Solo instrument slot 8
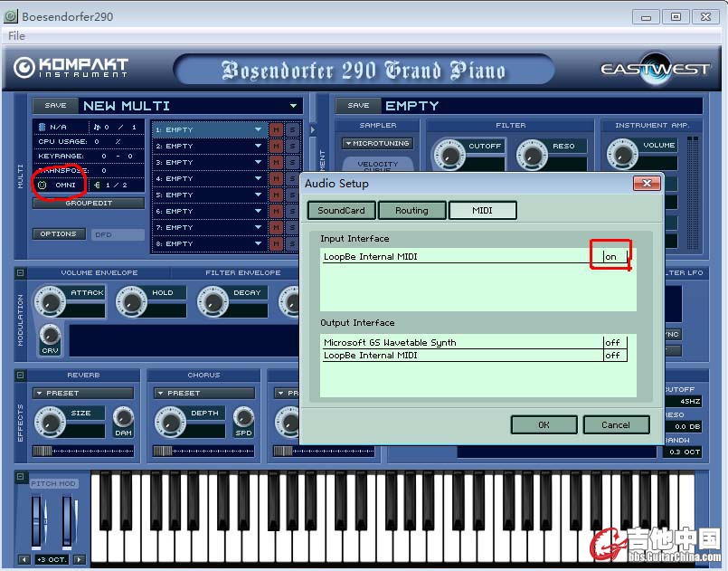Image resolution: width=728 pixels, height=571 pixels. [x=292, y=243]
